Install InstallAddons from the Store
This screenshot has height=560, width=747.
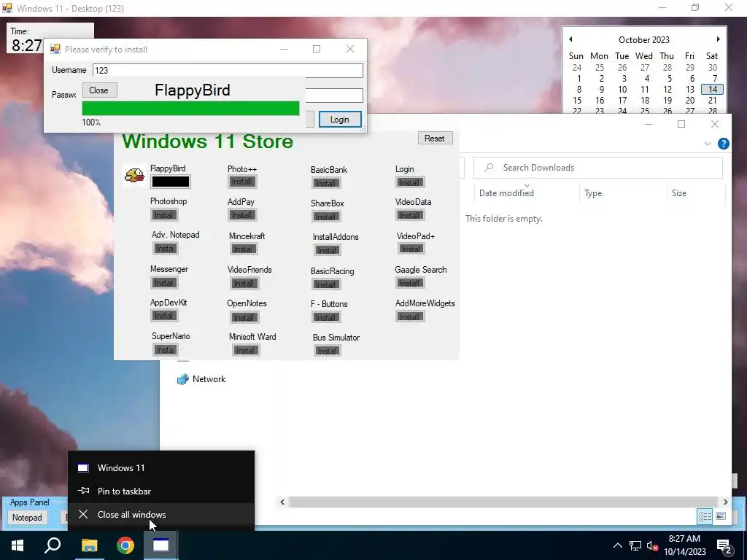[328, 250]
